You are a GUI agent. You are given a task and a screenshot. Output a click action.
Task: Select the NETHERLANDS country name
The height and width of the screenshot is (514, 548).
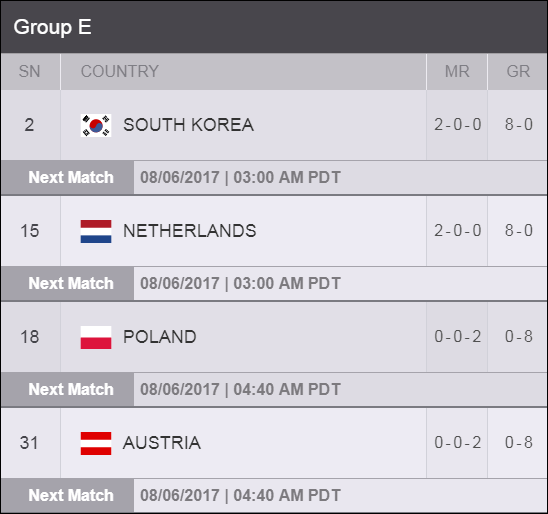point(190,231)
